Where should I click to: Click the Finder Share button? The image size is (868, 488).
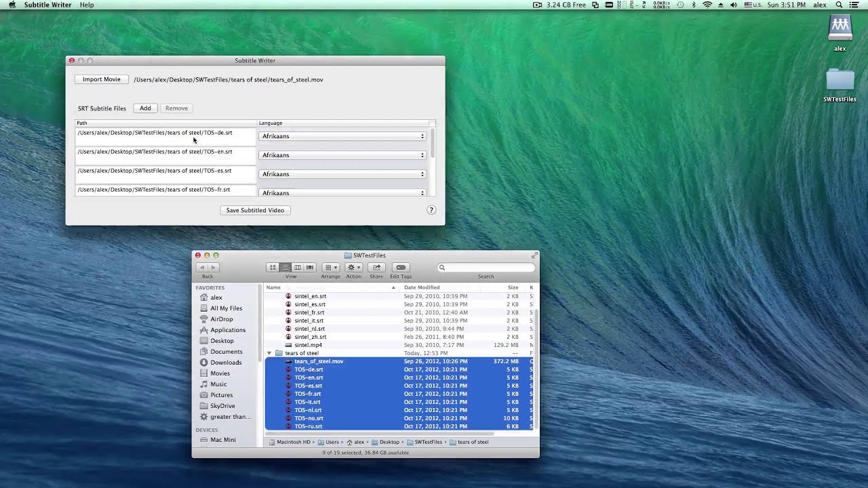[376, 268]
